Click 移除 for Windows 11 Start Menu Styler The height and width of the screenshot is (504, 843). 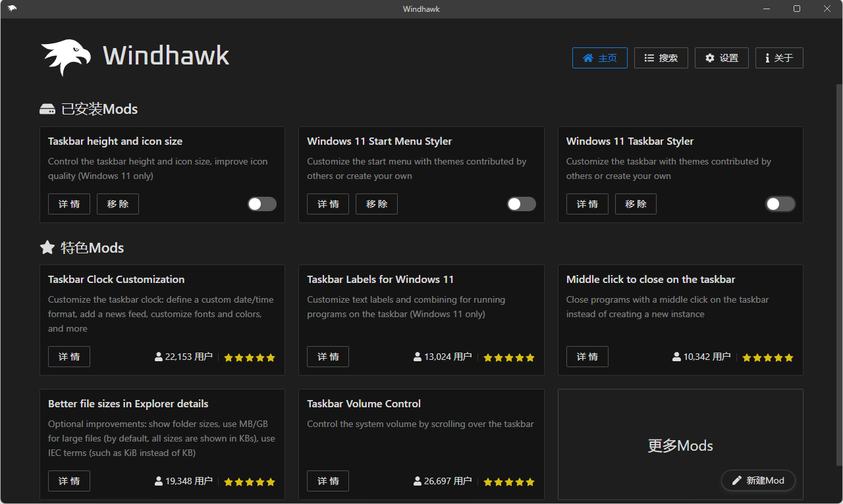click(377, 204)
